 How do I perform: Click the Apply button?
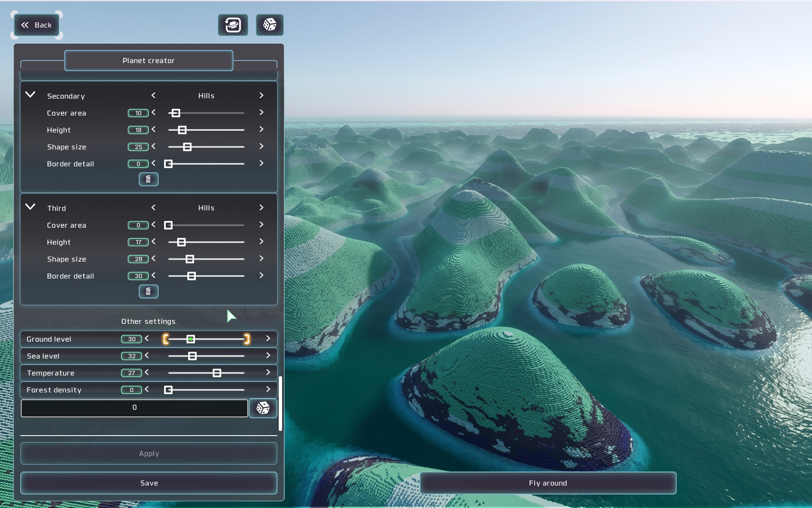[149, 453]
